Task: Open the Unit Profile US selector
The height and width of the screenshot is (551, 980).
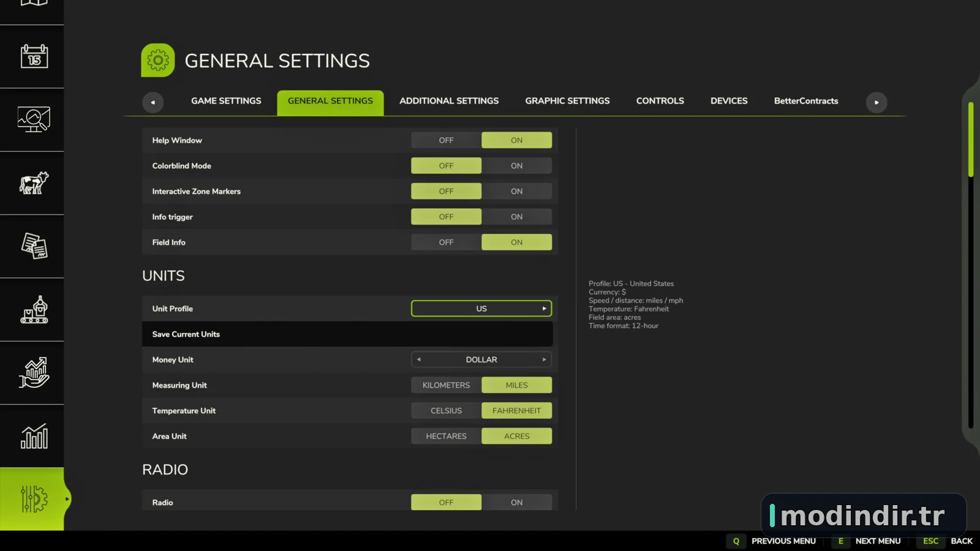Action: pos(481,309)
